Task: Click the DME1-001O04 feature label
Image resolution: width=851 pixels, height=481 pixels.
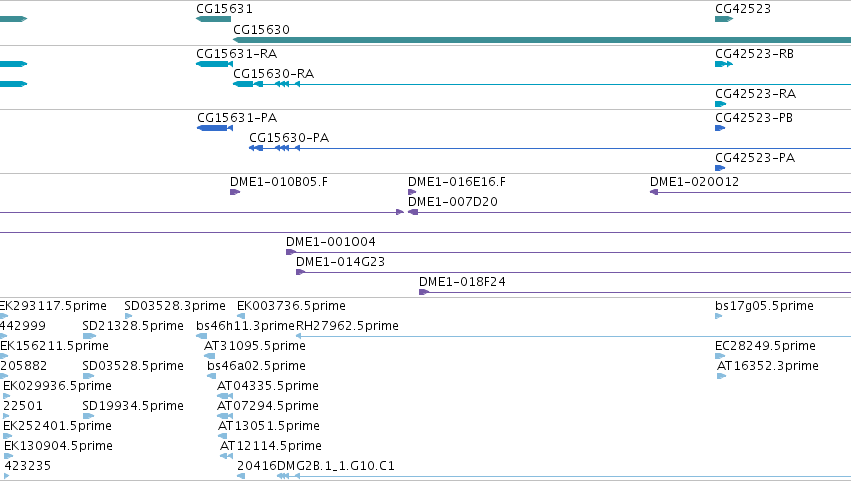Action: (x=331, y=242)
